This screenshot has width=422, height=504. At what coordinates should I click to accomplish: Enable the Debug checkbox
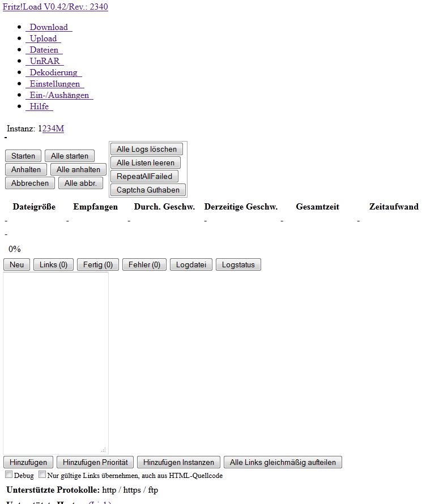click(9, 475)
